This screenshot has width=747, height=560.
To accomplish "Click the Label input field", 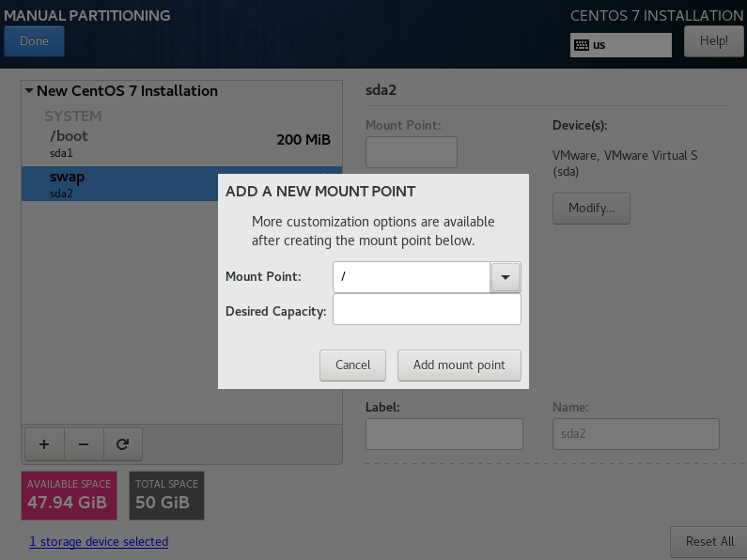I will coord(444,434).
